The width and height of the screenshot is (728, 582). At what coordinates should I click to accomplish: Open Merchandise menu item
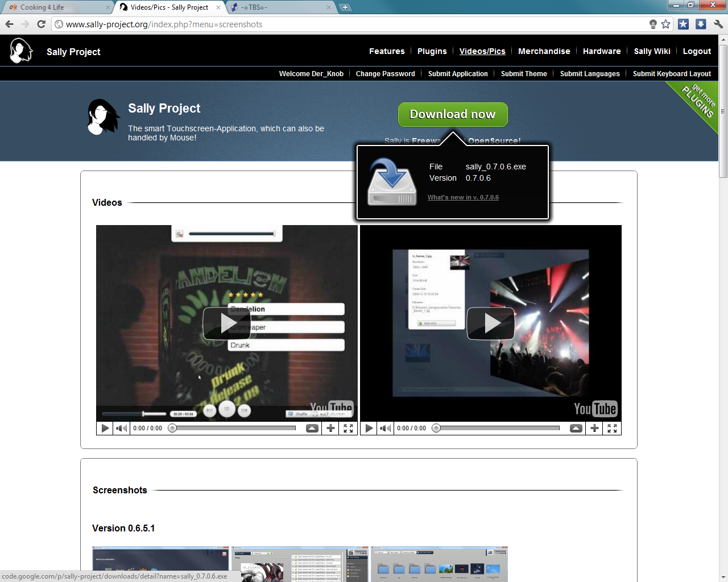[x=544, y=51]
